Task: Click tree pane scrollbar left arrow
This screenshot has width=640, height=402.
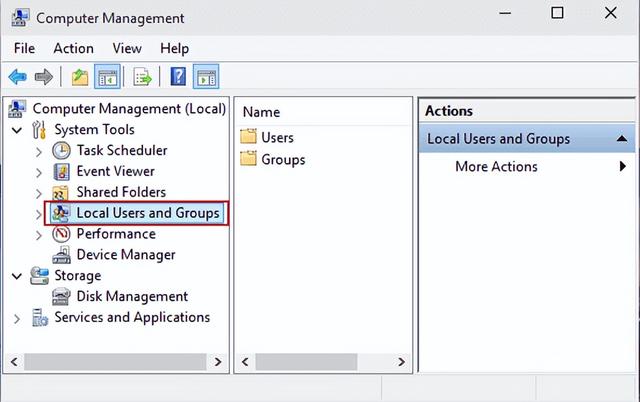Action: pyautogui.click(x=14, y=362)
